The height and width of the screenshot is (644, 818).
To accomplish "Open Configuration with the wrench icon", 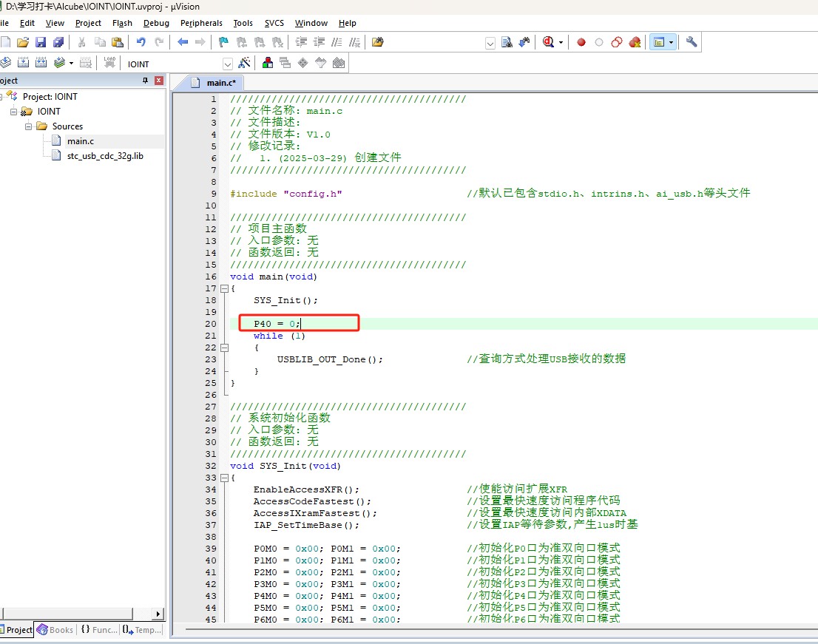I will pyautogui.click(x=692, y=42).
